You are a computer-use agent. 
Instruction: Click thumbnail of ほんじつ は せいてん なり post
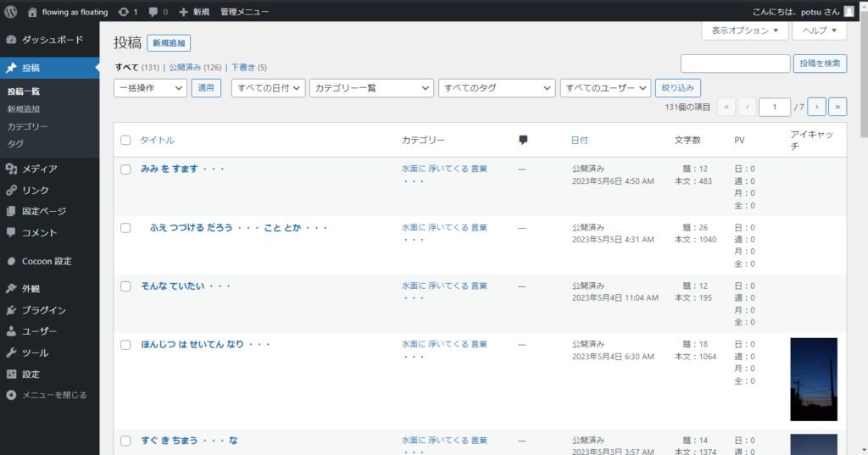pyautogui.click(x=813, y=379)
